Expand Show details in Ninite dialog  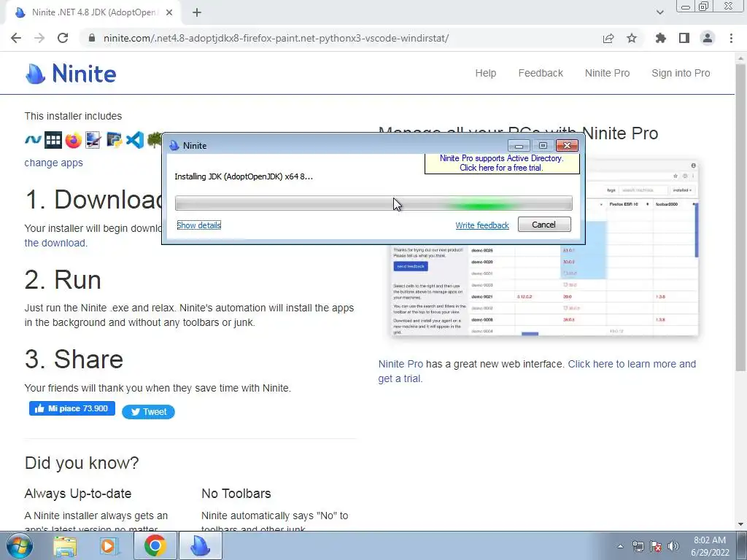coord(199,225)
